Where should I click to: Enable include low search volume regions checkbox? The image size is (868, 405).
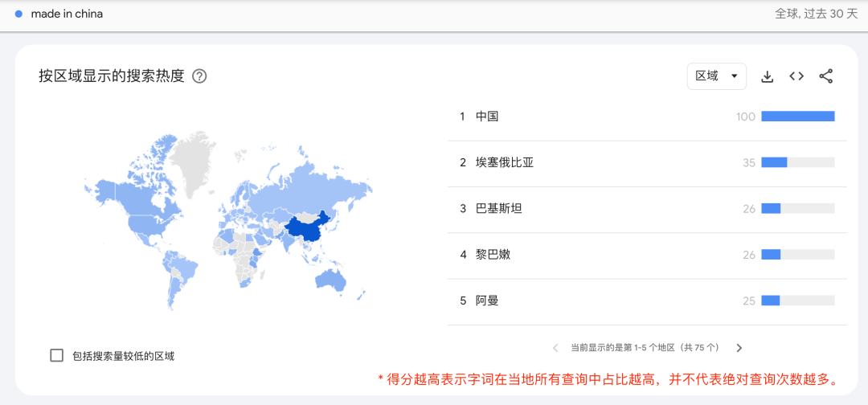56,356
